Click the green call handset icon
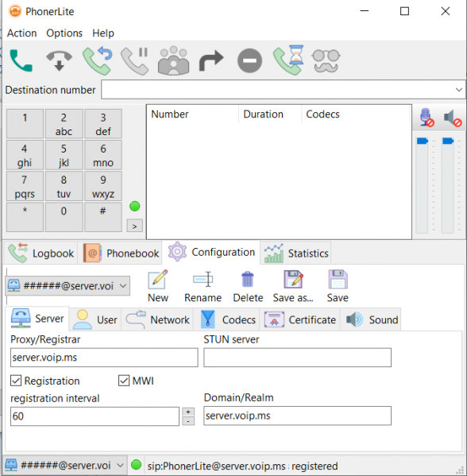The width and height of the screenshot is (467, 476). [21, 60]
